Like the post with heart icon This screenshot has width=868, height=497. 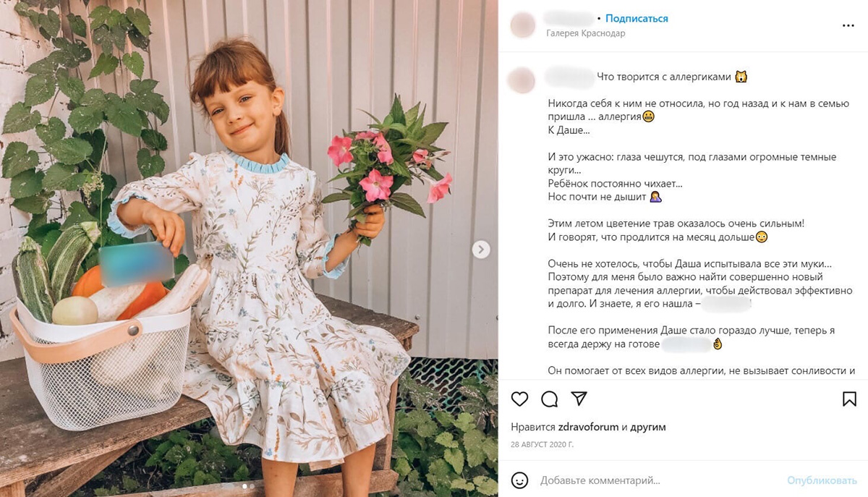519,399
